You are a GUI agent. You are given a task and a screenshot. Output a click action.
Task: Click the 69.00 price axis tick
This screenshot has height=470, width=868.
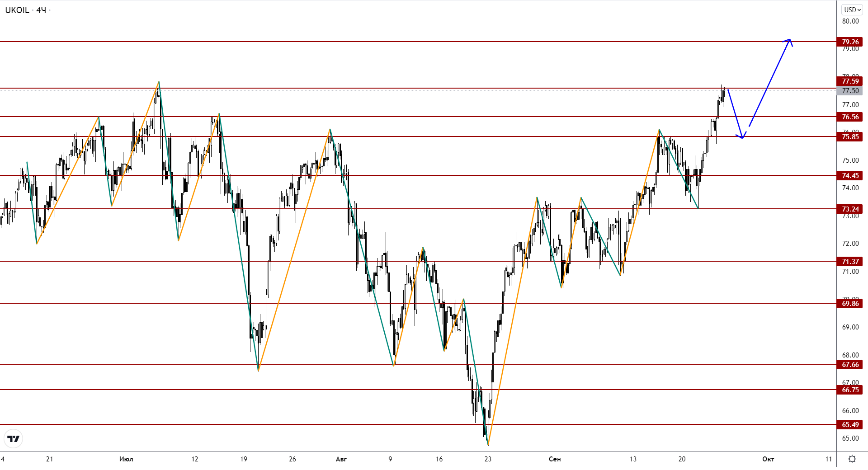pyautogui.click(x=850, y=327)
